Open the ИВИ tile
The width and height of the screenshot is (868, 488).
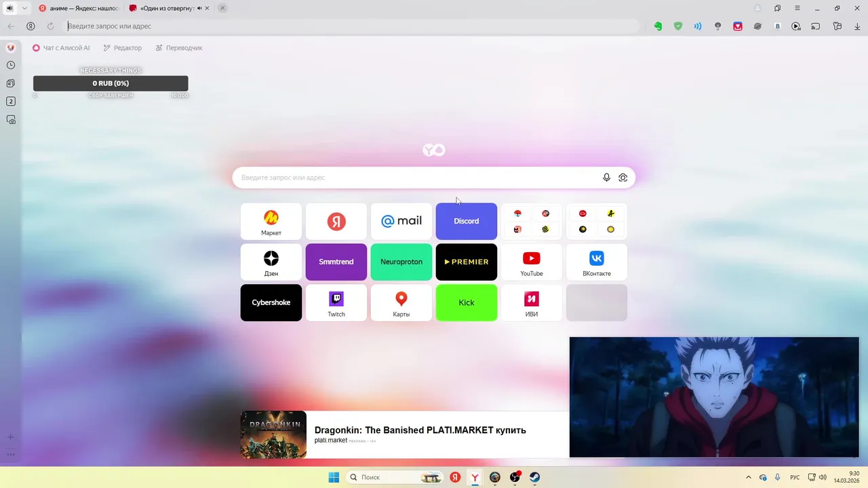[532, 303]
